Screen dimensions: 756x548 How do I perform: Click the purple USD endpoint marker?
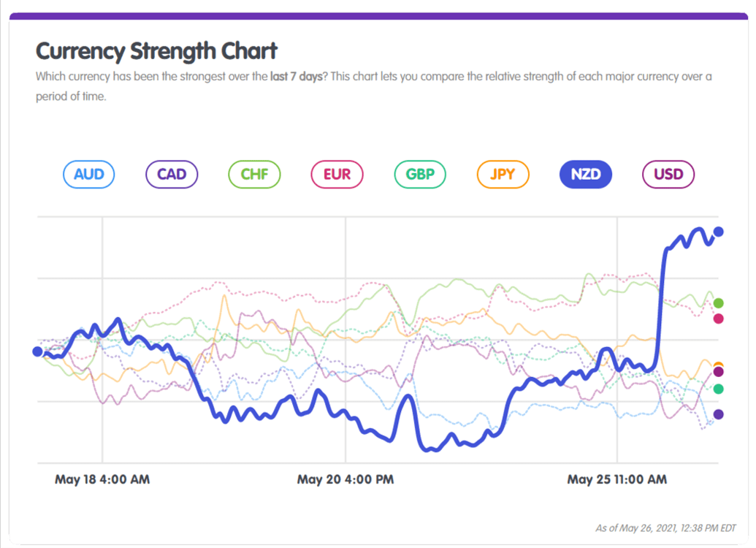718,372
